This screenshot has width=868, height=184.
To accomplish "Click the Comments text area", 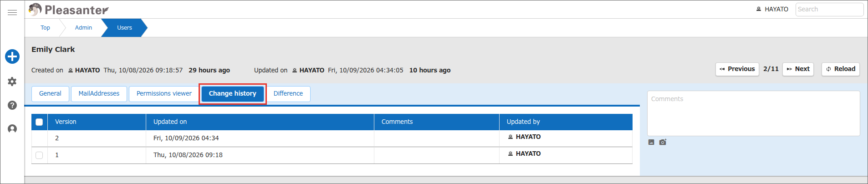I will 754,113.
